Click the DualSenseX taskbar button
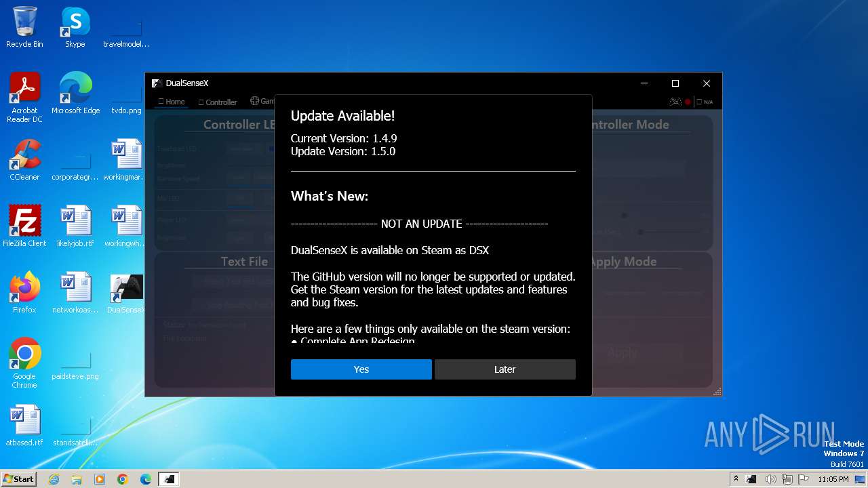 tap(169, 479)
